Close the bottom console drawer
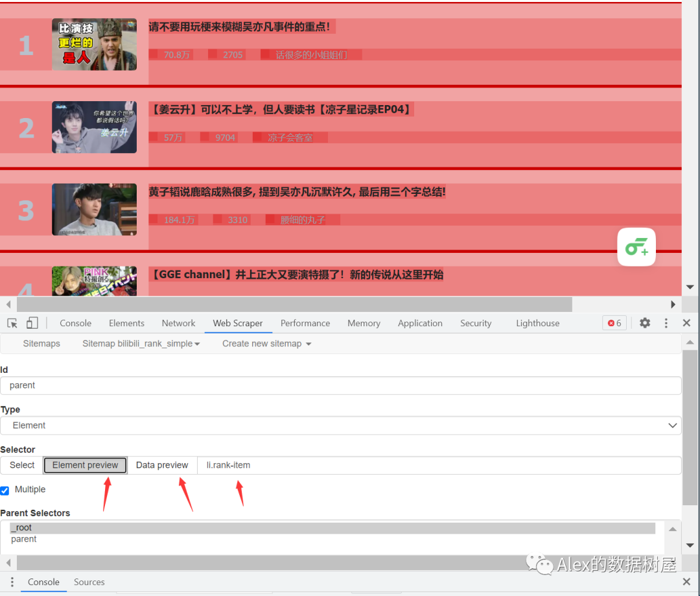This screenshot has height=596, width=700. (686, 582)
